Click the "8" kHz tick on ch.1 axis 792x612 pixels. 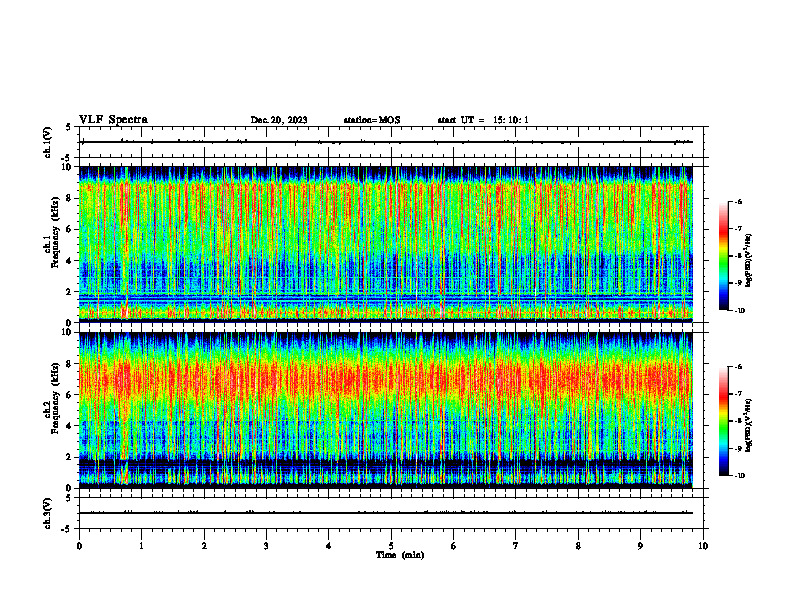click(x=70, y=198)
